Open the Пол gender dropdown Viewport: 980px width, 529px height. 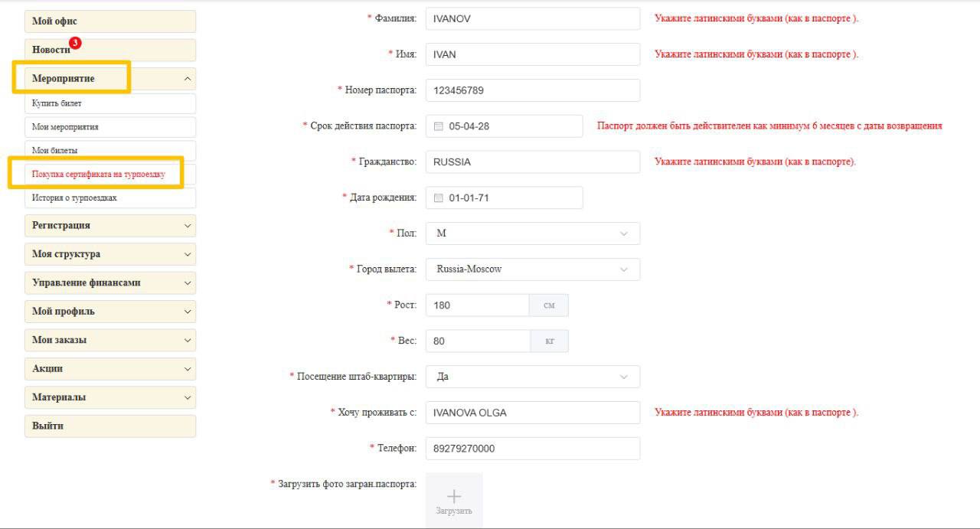pos(532,233)
